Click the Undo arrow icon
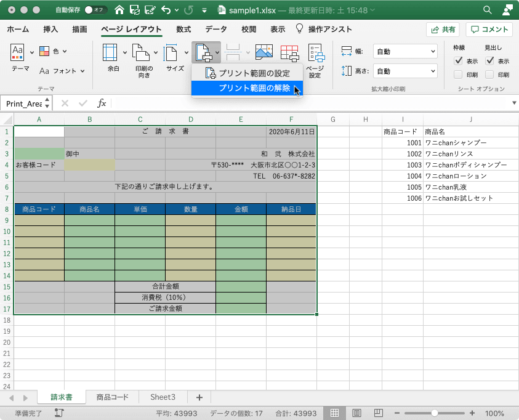 click(x=166, y=10)
